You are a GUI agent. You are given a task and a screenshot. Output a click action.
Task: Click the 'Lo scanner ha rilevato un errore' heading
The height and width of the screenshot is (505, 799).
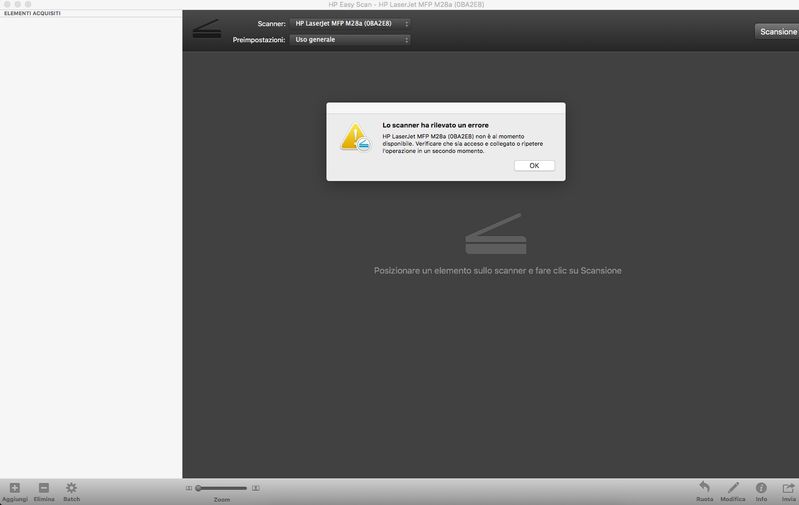436,125
